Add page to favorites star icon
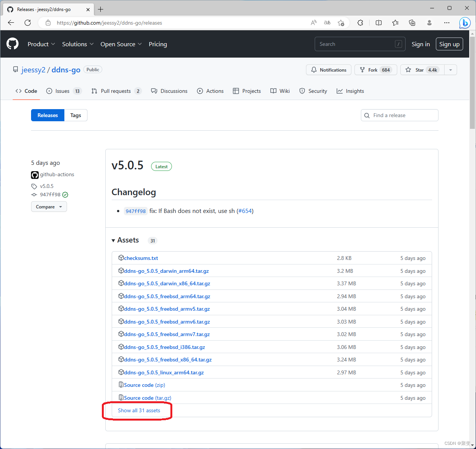The height and width of the screenshot is (449, 476). tap(341, 23)
